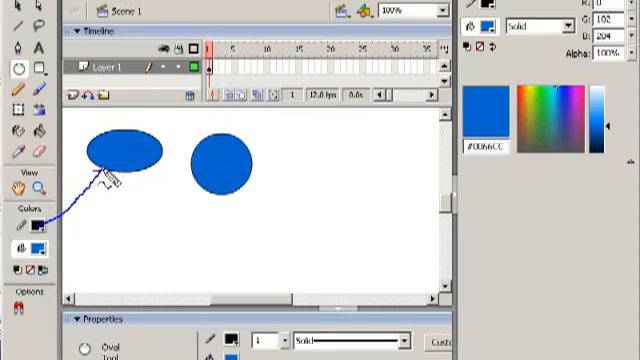Screen dimensions: 640x360
Task: Select the Text tool
Action: click(39, 48)
